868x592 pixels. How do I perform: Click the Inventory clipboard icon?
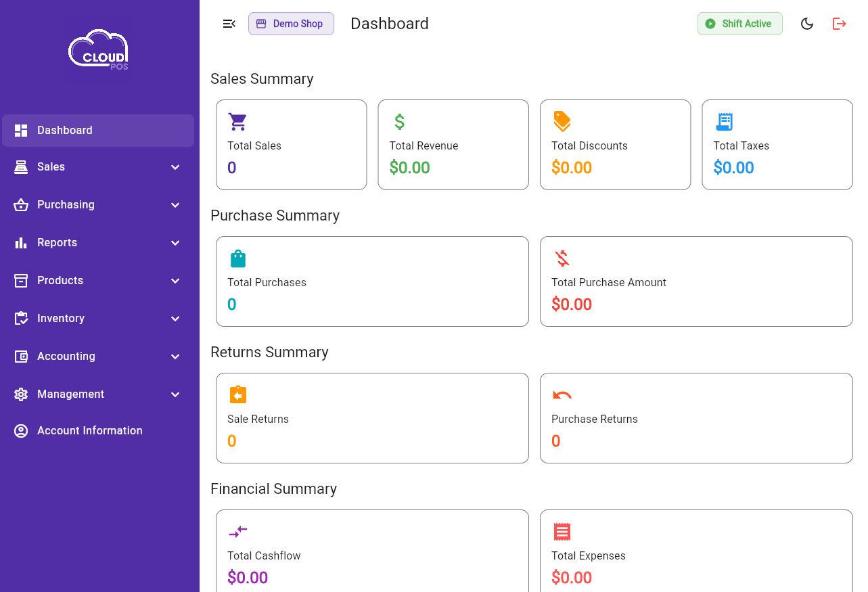pos(21,319)
